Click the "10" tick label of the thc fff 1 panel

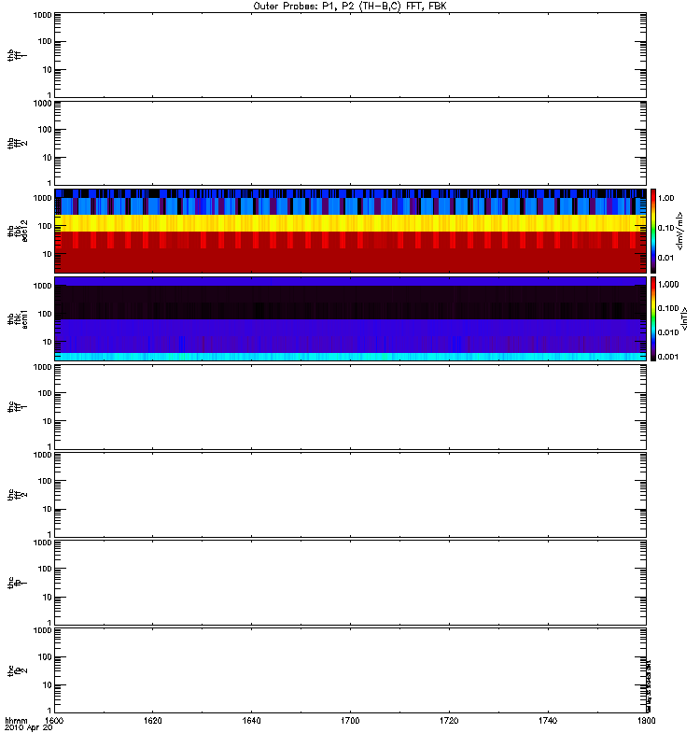pos(48,421)
